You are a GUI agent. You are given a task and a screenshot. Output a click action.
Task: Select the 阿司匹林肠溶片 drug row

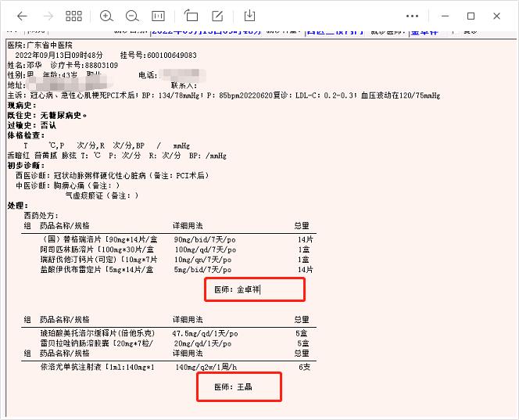(175, 249)
